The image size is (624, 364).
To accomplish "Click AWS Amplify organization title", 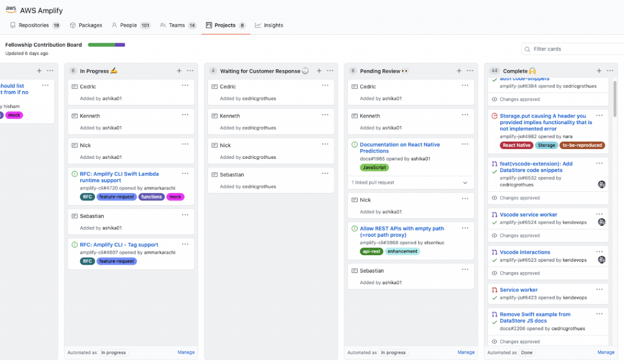I will pyautogui.click(x=41, y=11).
